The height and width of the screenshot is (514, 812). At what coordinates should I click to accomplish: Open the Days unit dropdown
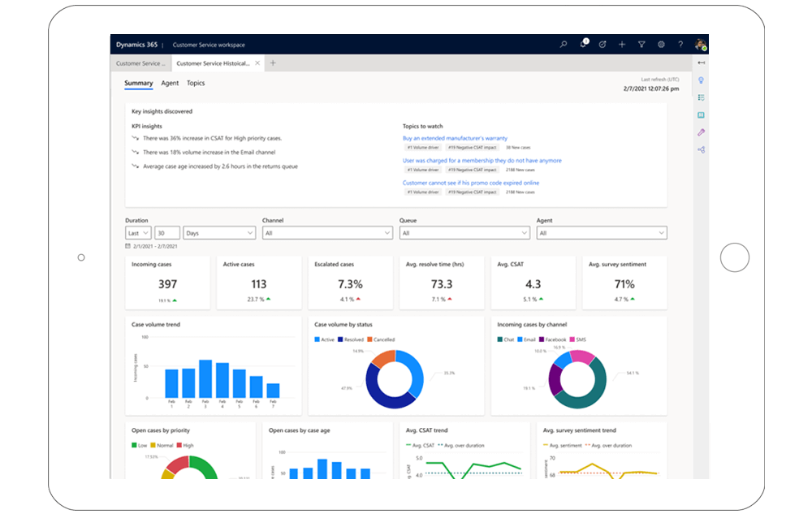(219, 233)
